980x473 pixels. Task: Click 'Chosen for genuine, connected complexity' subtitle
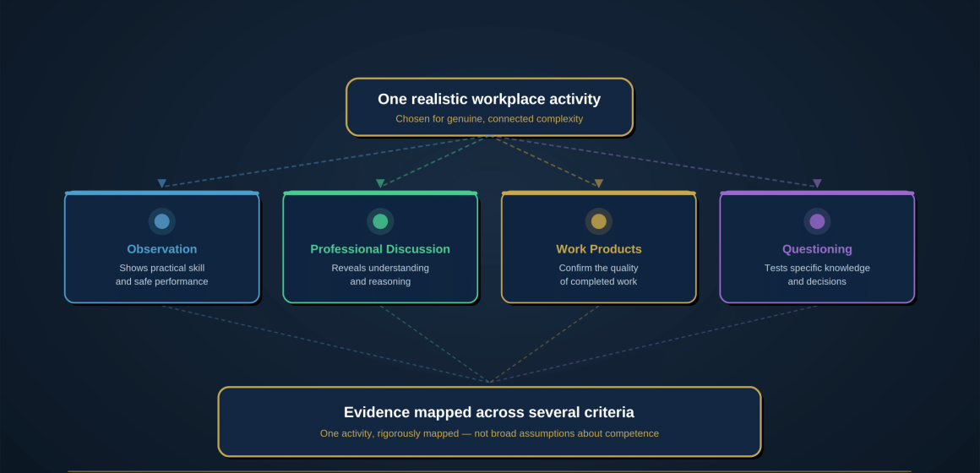489,119
